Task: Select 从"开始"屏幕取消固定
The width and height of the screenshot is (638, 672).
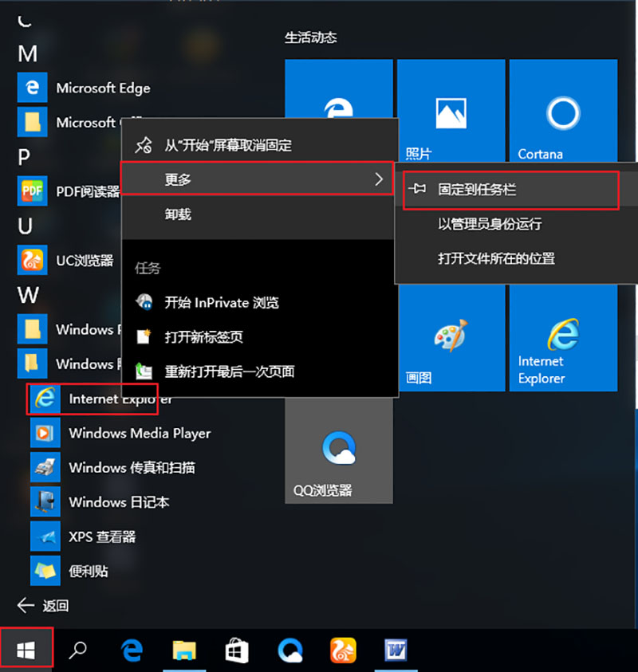Action: click(x=227, y=145)
